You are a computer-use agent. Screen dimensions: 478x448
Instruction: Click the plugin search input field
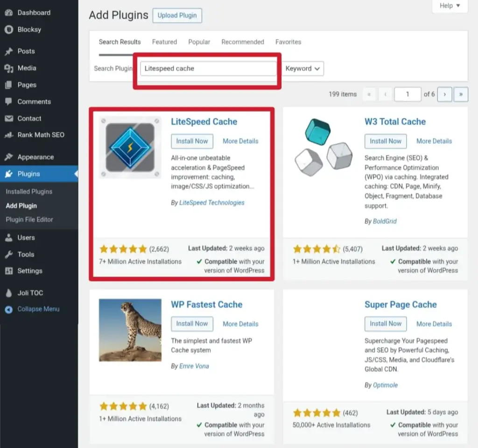[209, 68]
